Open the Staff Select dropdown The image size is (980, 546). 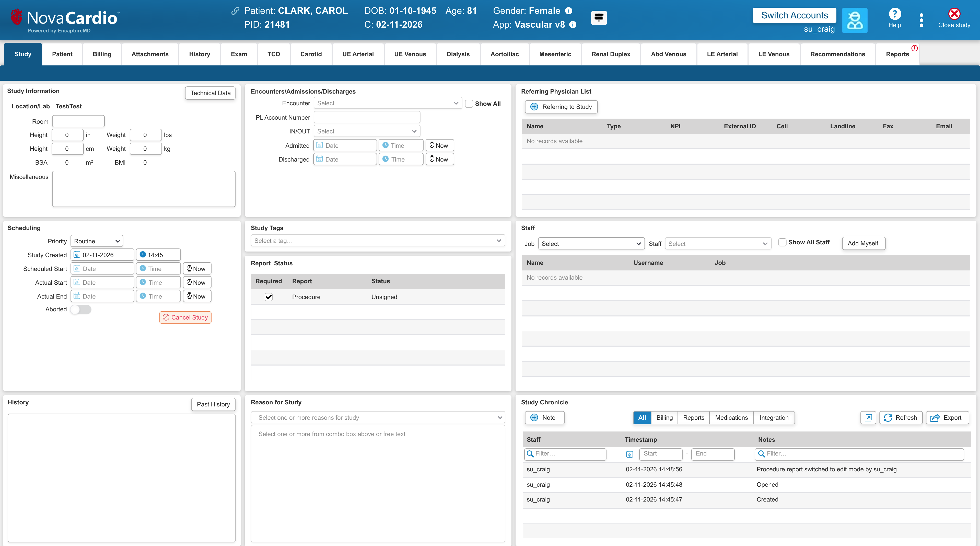(718, 244)
